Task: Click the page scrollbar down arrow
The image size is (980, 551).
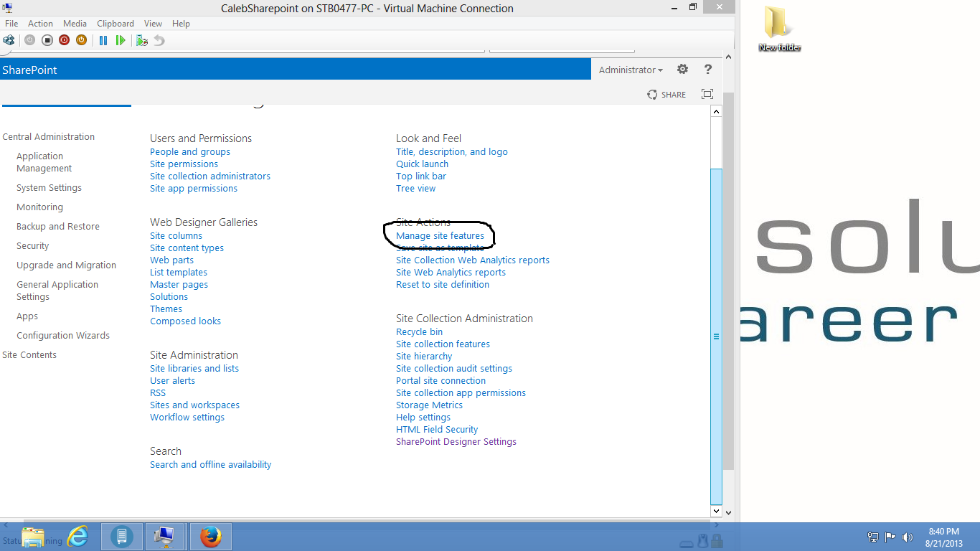Action: [x=716, y=512]
